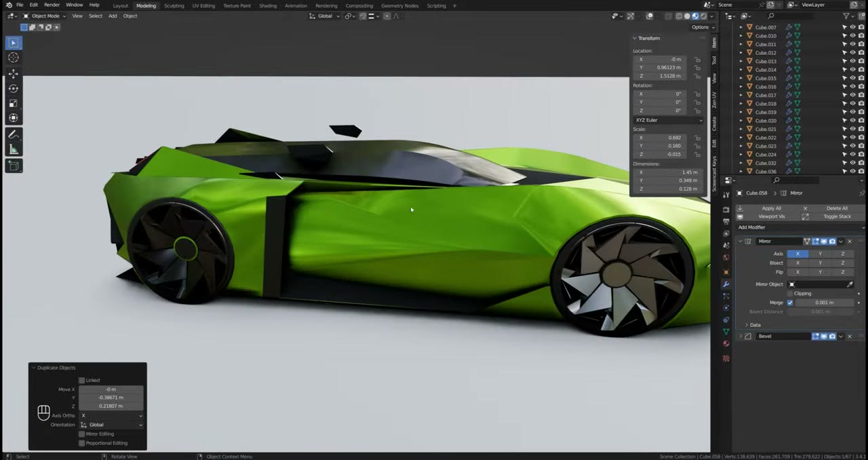
Task: Expand the Bevel modifier panel
Action: 741,337
